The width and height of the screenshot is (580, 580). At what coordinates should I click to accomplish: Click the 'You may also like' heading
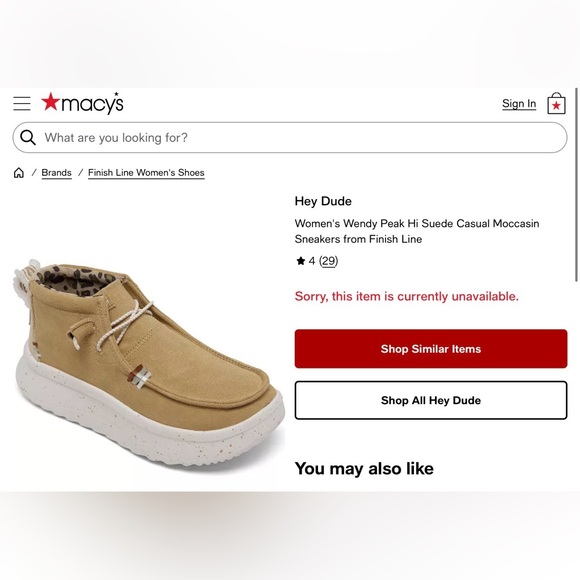point(364,469)
